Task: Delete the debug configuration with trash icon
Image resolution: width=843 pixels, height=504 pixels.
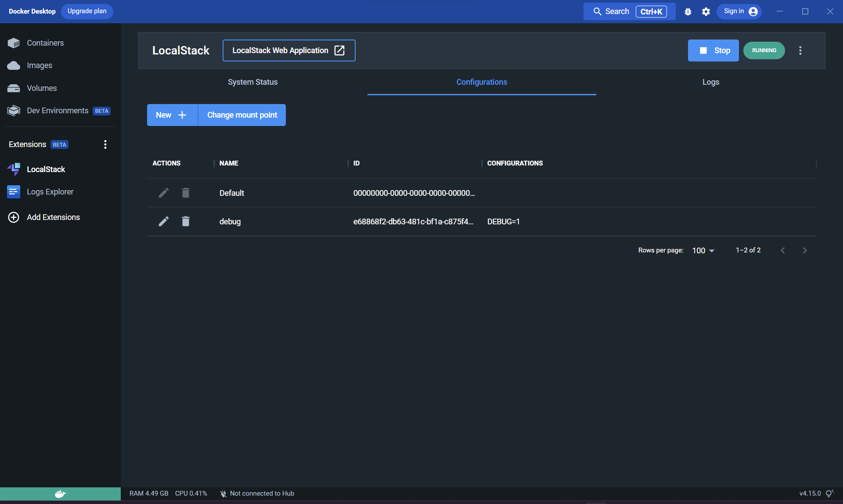Action: click(x=186, y=221)
